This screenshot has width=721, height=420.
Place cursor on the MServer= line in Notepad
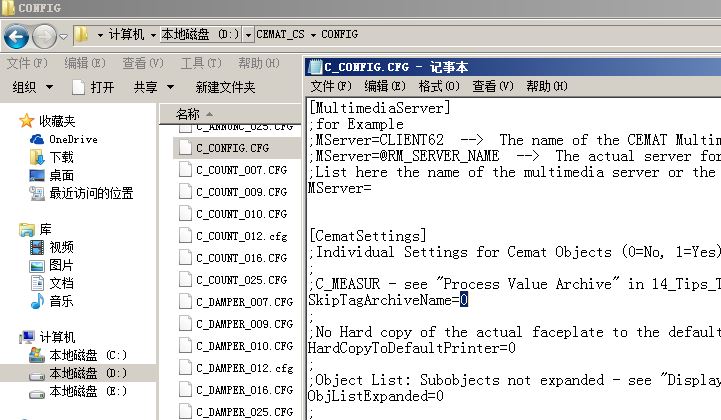coord(340,188)
